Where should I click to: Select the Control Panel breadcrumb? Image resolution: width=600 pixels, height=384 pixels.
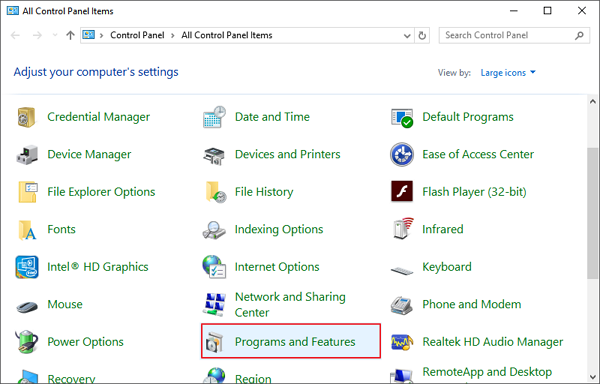click(137, 35)
